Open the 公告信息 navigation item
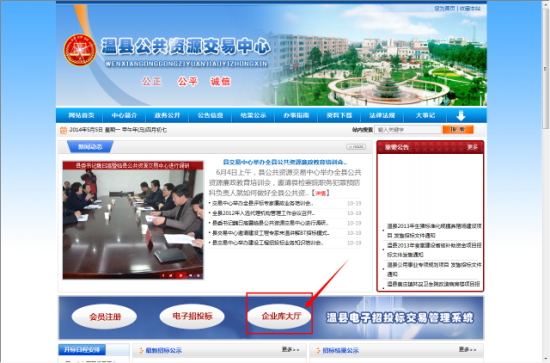 tap(210, 115)
